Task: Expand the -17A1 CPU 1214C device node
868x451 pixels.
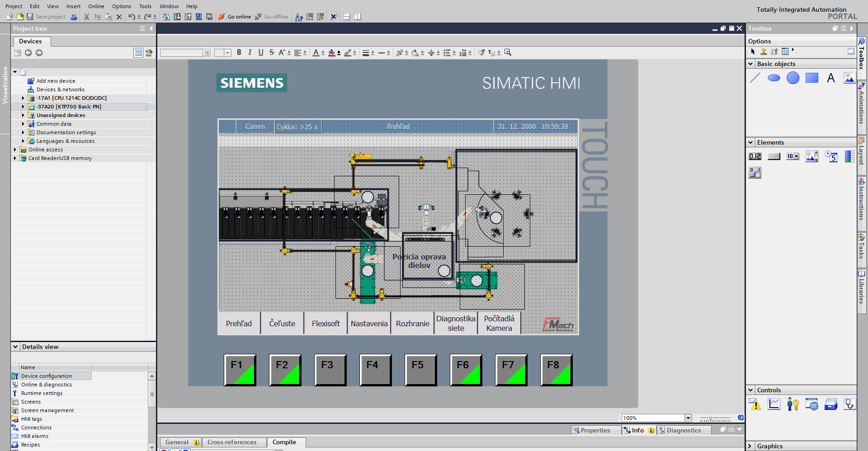Action: pyautogui.click(x=23, y=98)
